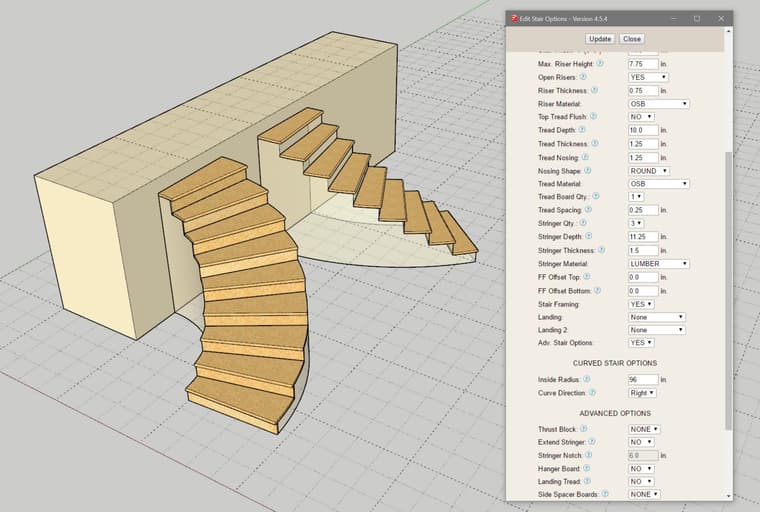
Task: Click the Tread Thickness input field
Action: click(x=643, y=144)
